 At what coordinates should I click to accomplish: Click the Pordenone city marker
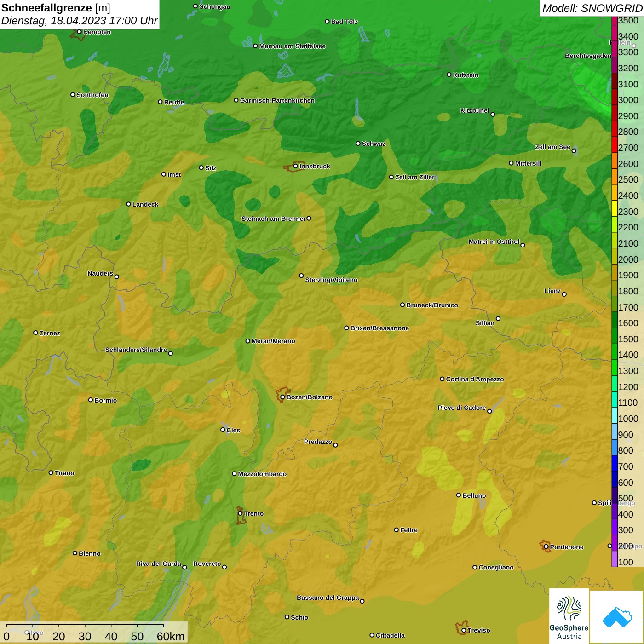point(546,547)
